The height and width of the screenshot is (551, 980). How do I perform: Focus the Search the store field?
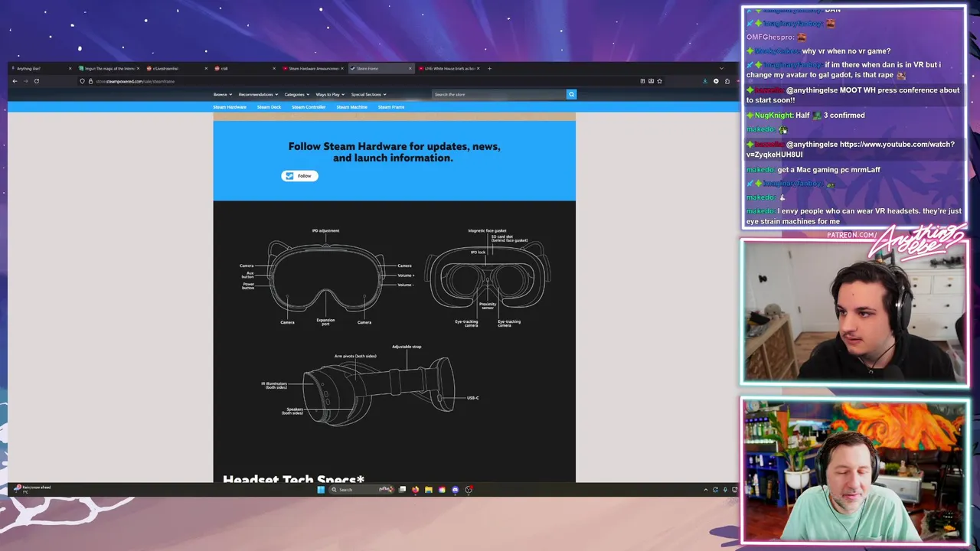click(x=498, y=94)
